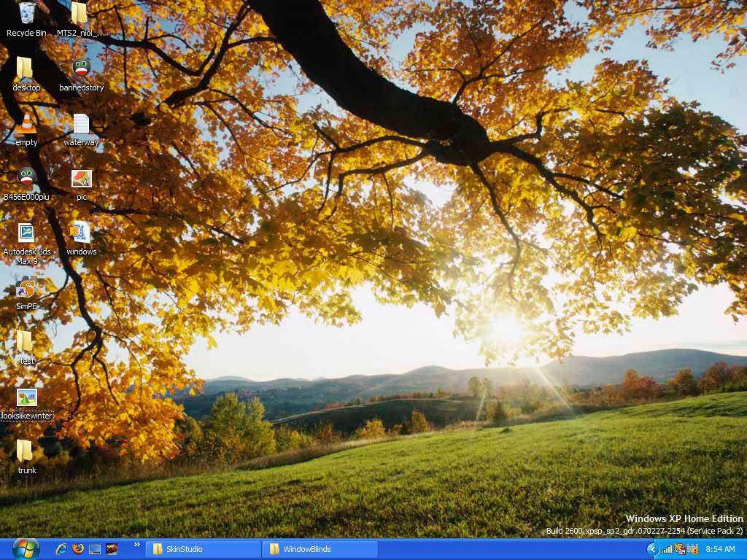
Task: Click the B456E000plu desktop icon
Action: (x=26, y=179)
